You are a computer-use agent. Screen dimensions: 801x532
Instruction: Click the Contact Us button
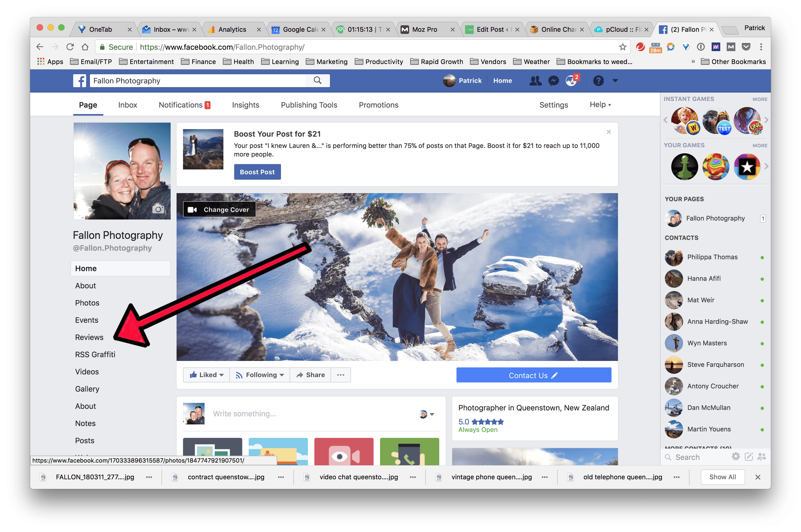pyautogui.click(x=533, y=375)
